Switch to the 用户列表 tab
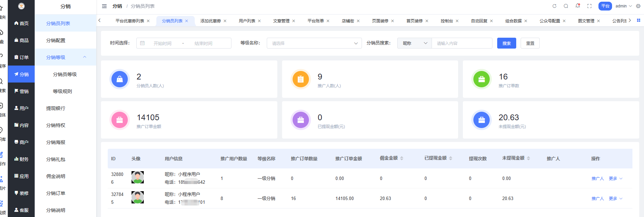Image resolution: width=644 pixels, height=217 pixels. point(247,21)
